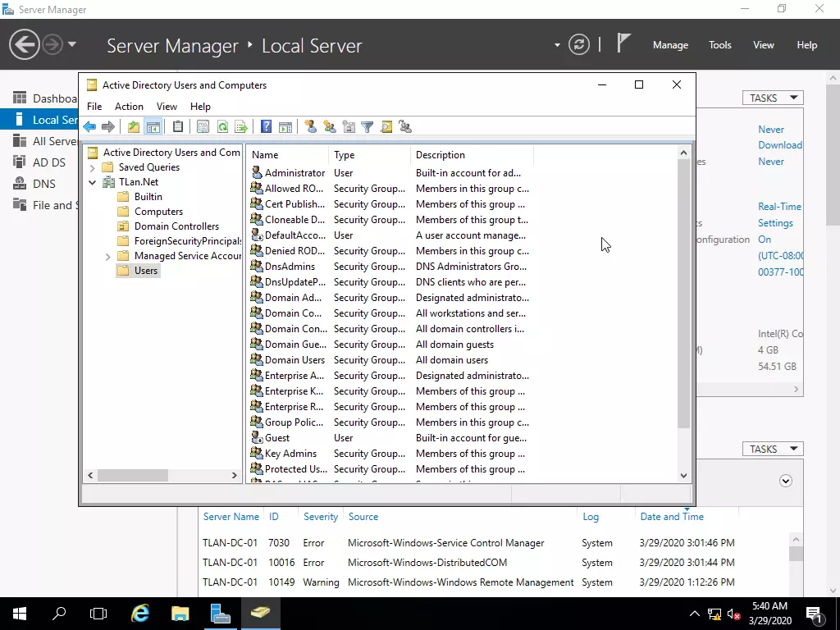840x630 pixels.
Task: Open taskbar search magnifier
Action: pos(59,614)
